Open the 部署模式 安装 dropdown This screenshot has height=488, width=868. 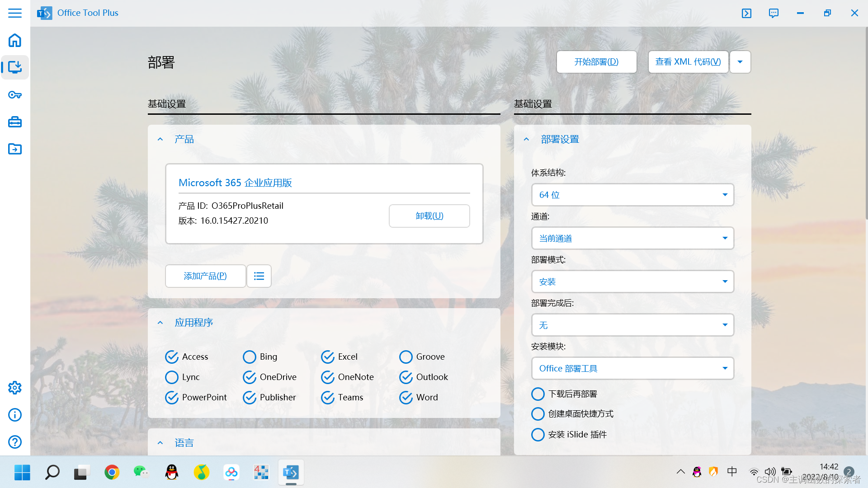pos(632,282)
